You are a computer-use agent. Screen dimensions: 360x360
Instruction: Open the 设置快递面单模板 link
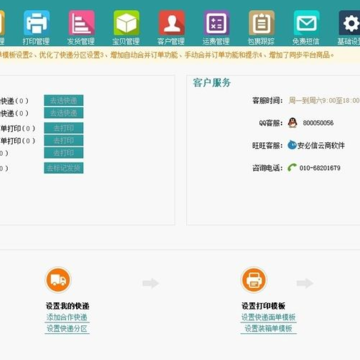point(268,317)
